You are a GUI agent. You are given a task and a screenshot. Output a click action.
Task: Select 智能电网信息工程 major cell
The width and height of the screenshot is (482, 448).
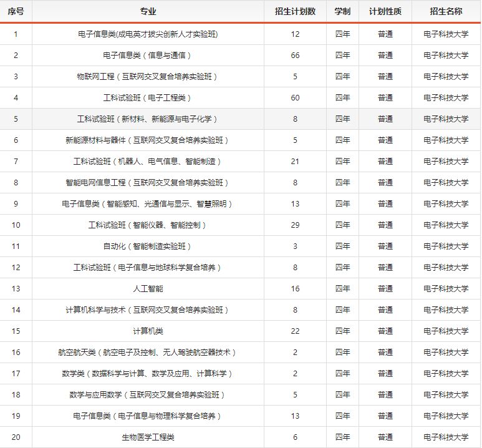coord(148,183)
